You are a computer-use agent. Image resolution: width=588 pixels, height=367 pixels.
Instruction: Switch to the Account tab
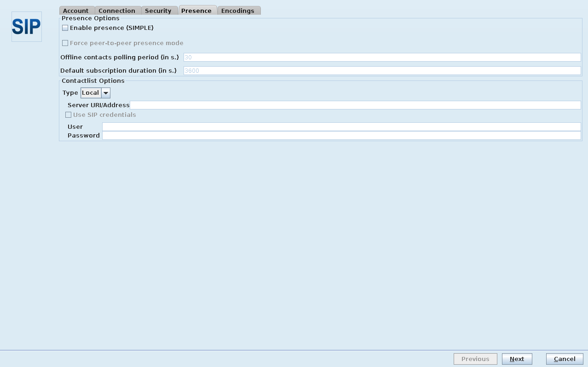coord(76,11)
